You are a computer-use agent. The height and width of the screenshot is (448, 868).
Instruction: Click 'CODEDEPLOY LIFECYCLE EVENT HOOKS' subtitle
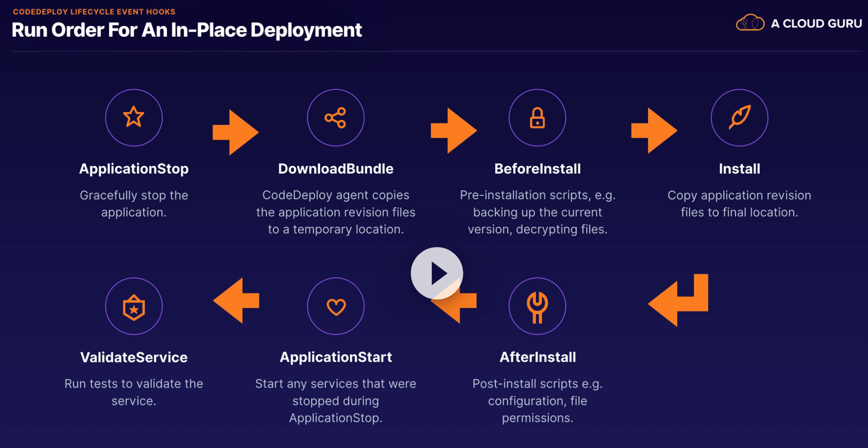tap(94, 12)
